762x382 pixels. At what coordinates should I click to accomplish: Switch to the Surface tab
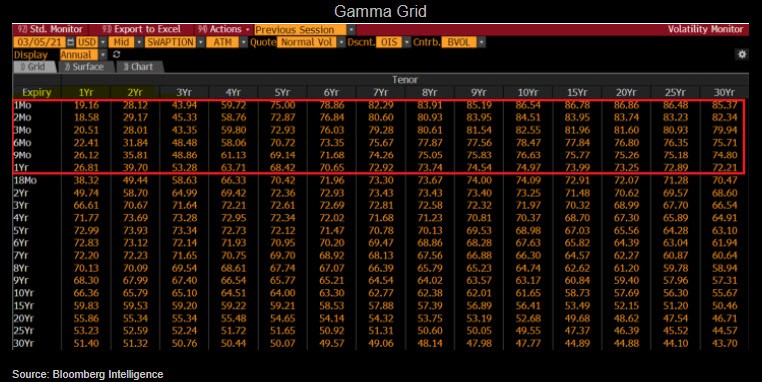point(85,67)
